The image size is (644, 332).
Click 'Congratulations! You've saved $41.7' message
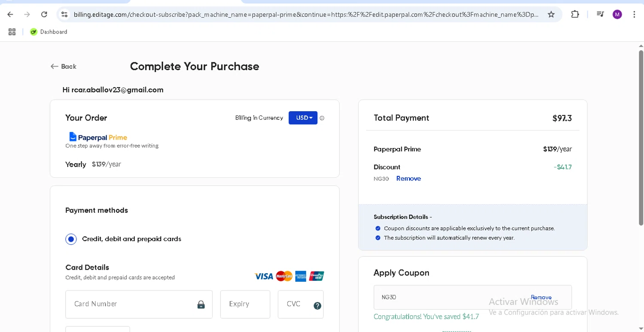coord(426,317)
